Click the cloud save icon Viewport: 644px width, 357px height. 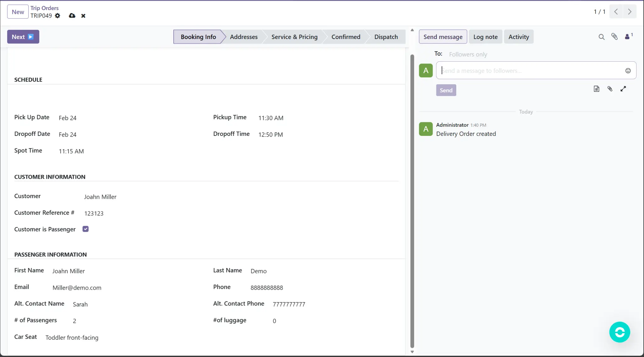point(72,16)
